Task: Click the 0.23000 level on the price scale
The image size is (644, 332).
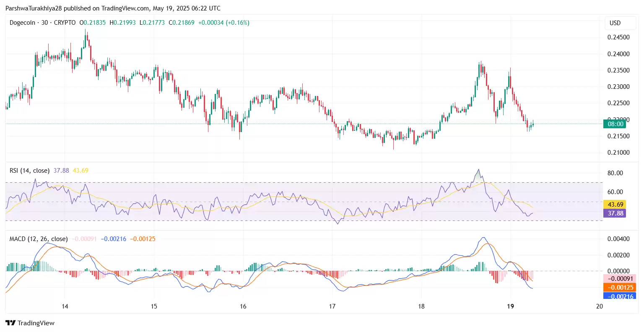Action: (618, 87)
